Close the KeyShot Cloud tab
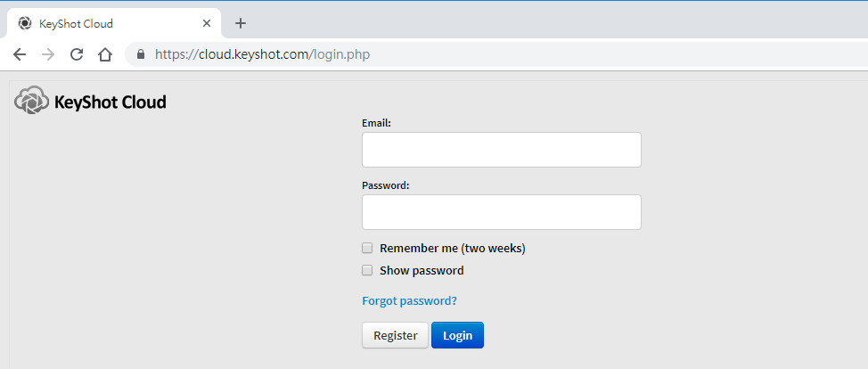This screenshot has width=868, height=369. [x=207, y=23]
